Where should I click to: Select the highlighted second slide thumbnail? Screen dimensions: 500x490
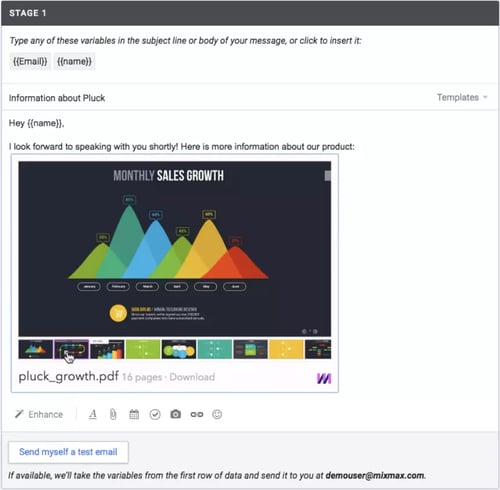[71, 349]
